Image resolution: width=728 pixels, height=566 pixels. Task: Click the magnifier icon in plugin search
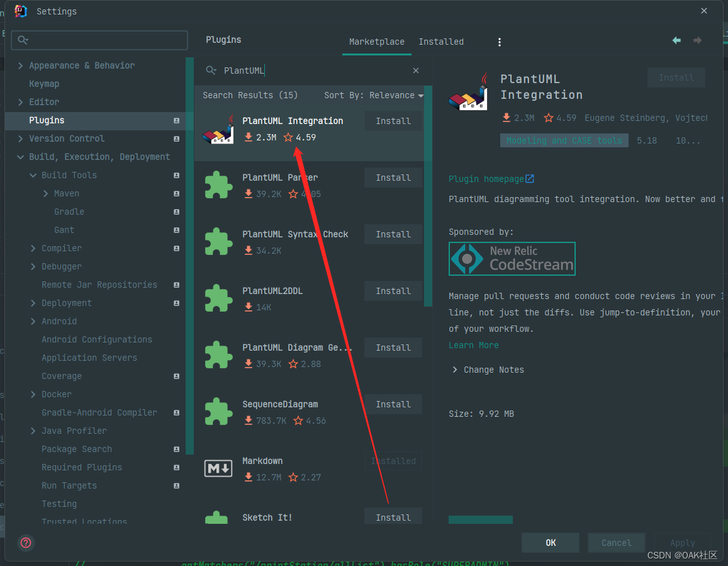click(x=211, y=70)
